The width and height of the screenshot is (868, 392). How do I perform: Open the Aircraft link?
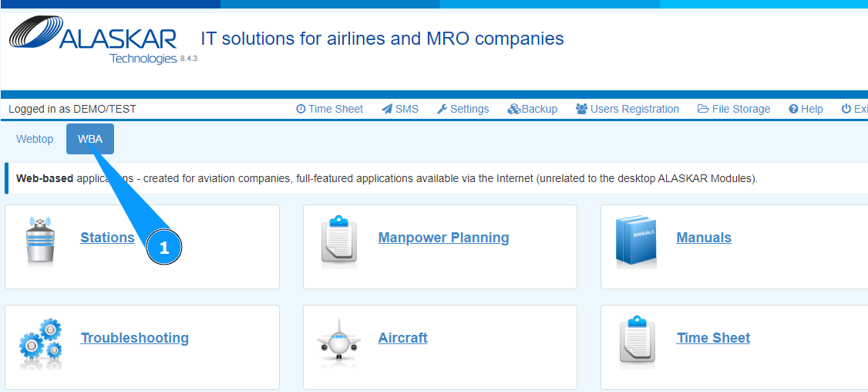403,338
